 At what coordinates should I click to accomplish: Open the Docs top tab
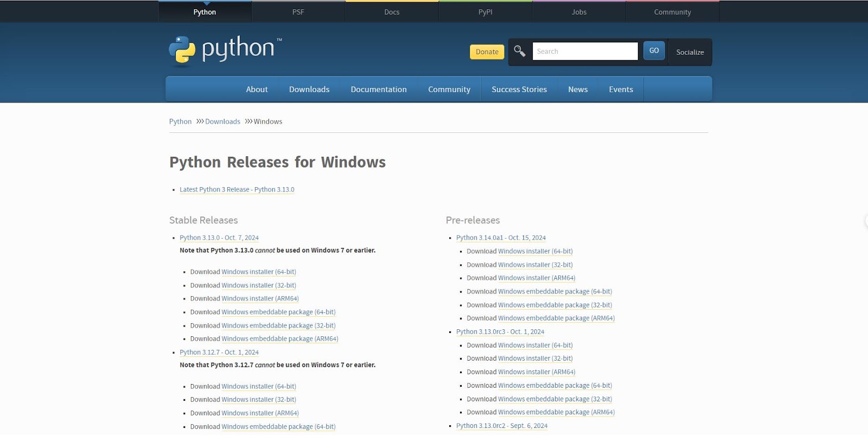pos(392,12)
